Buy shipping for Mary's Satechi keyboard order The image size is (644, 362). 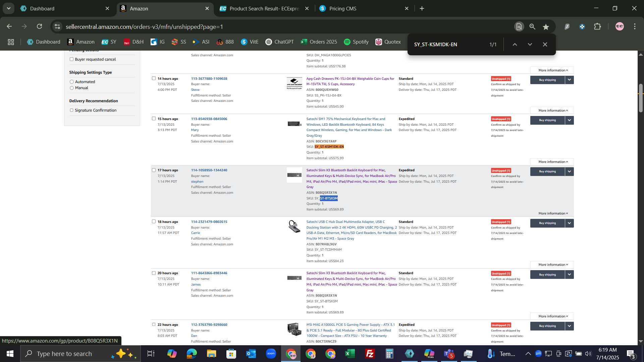coord(547,120)
